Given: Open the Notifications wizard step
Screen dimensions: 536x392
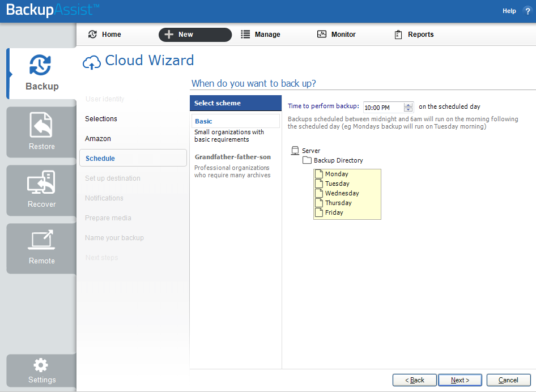Looking at the screenshot, I should [104, 198].
